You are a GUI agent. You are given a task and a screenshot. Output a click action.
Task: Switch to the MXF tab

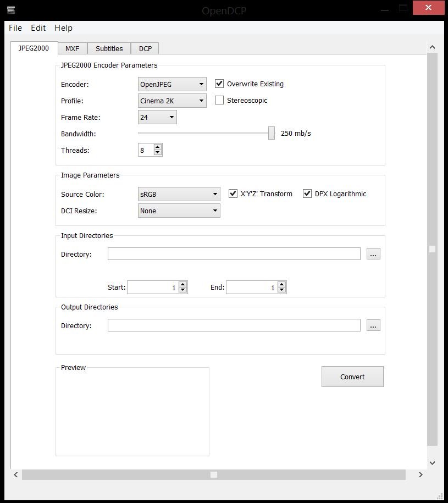[73, 49]
